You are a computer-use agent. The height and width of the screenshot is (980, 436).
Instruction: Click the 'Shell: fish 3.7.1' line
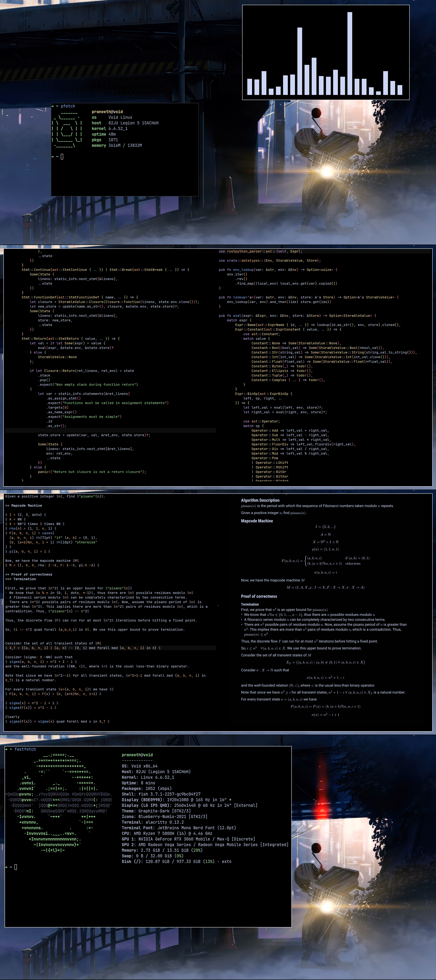tap(161, 794)
